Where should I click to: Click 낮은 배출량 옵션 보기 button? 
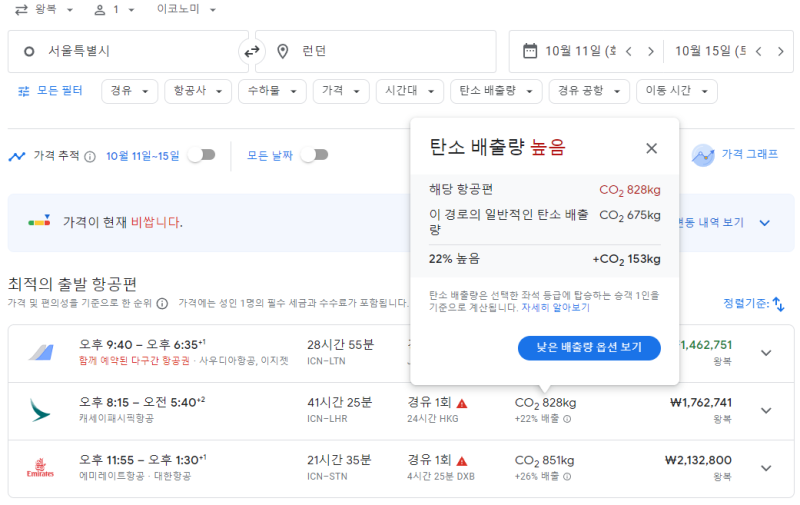[x=589, y=348]
